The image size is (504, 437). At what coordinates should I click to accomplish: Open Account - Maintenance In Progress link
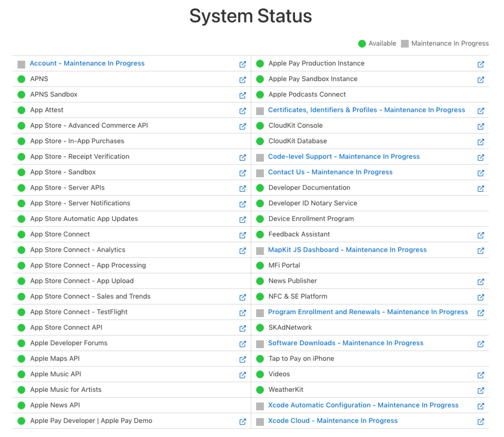pos(87,63)
